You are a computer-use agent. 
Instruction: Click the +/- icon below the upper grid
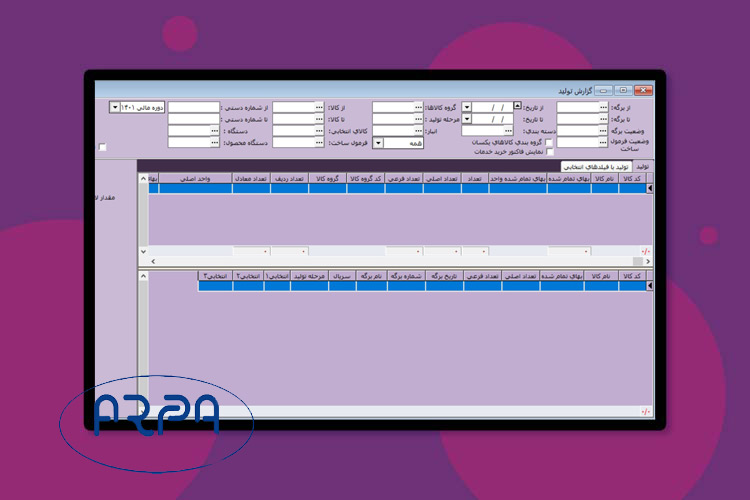click(x=645, y=251)
